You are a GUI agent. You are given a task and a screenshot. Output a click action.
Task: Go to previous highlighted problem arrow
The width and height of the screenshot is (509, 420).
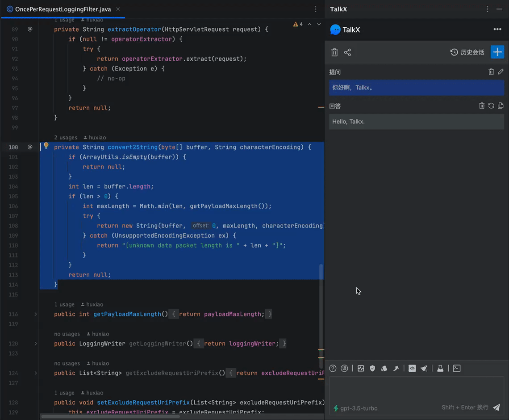coord(310,25)
